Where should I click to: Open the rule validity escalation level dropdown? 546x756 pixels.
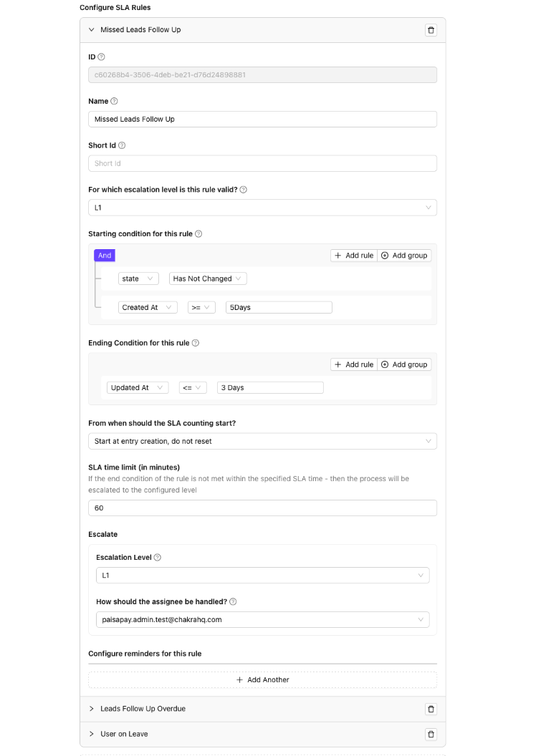[x=262, y=208]
